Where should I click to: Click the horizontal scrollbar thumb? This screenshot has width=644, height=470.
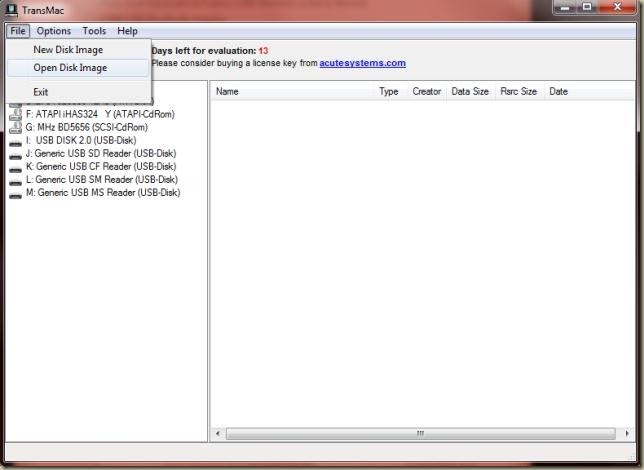click(421, 434)
